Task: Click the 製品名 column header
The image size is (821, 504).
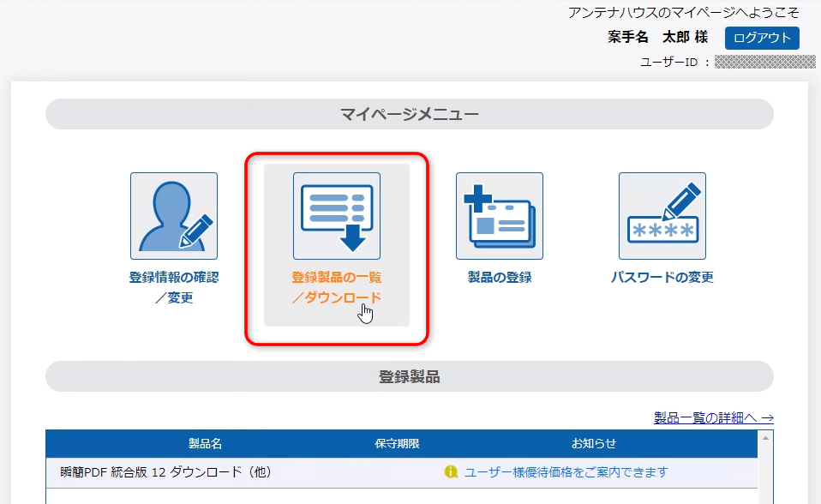Action: pos(205,444)
